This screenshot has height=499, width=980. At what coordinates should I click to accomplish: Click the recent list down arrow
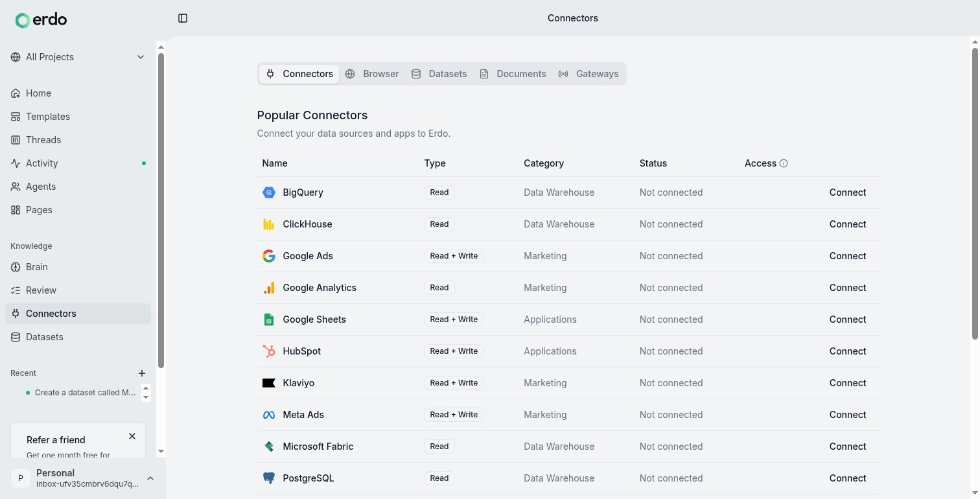[x=146, y=397]
